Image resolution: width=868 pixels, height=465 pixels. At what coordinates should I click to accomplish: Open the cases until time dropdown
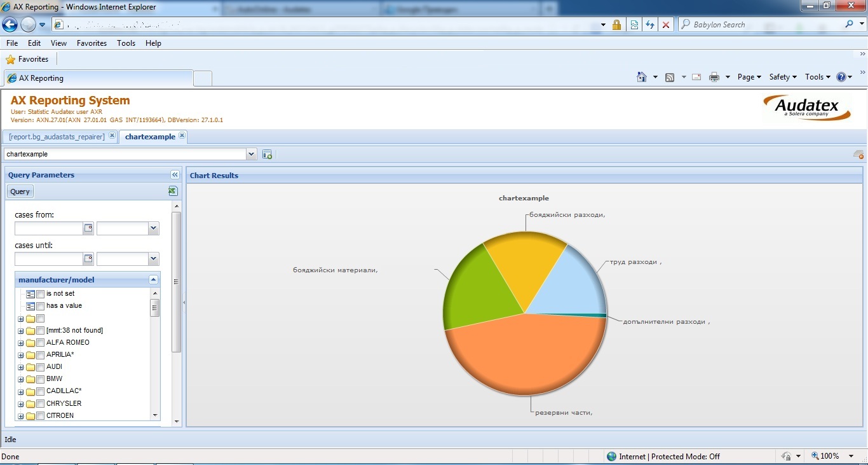153,259
